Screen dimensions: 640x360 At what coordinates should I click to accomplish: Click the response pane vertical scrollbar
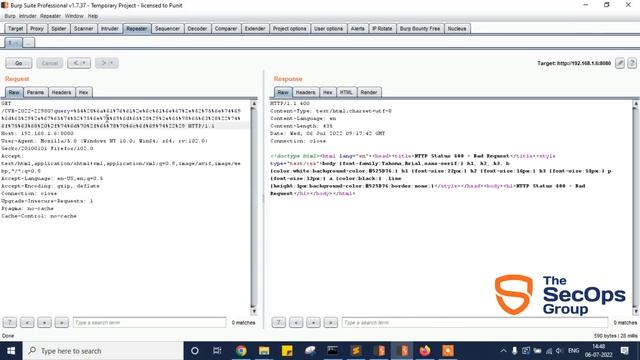click(x=636, y=207)
